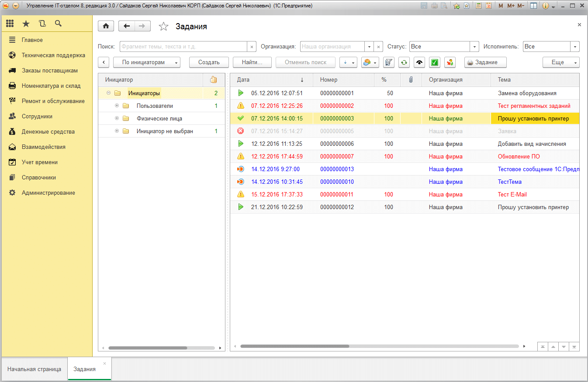
Task: Open the calculator from the title bar
Action: click(479, 6)
